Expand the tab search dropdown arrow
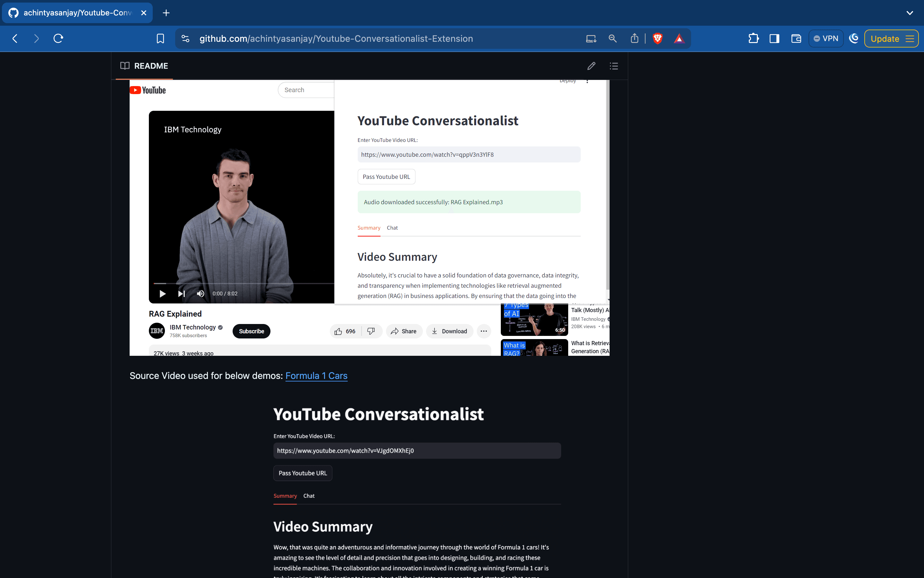 tap(910, 13)
